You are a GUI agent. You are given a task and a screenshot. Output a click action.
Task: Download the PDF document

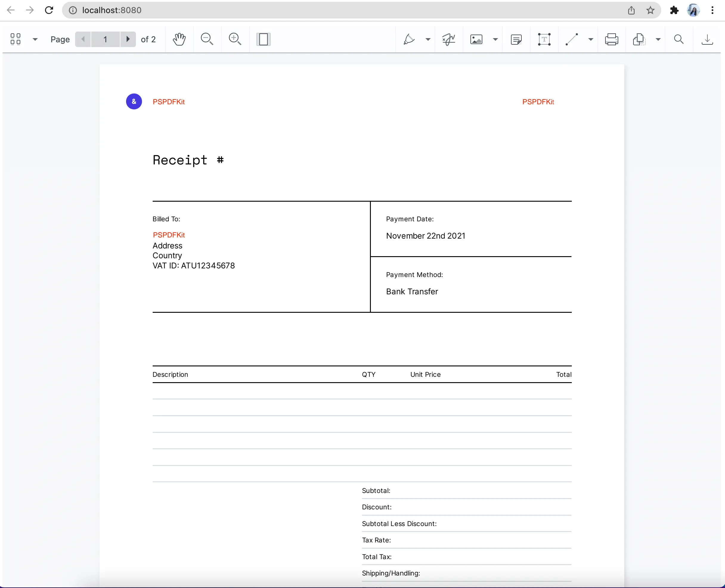pos(707,39)
